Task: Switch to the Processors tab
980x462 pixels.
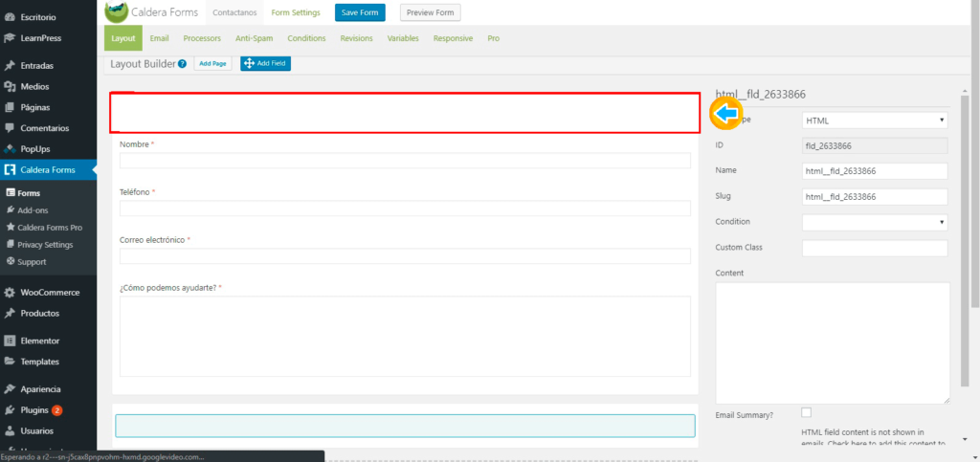Action: 202,38
